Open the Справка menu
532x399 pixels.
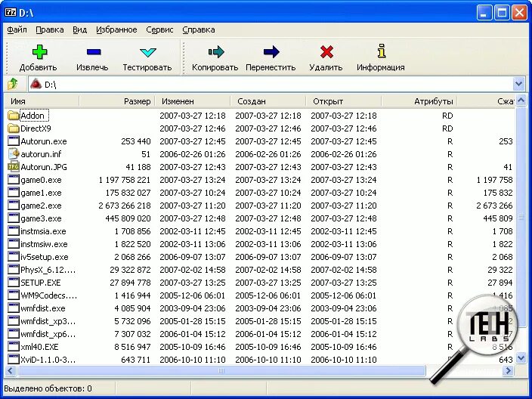coord(199,29)
